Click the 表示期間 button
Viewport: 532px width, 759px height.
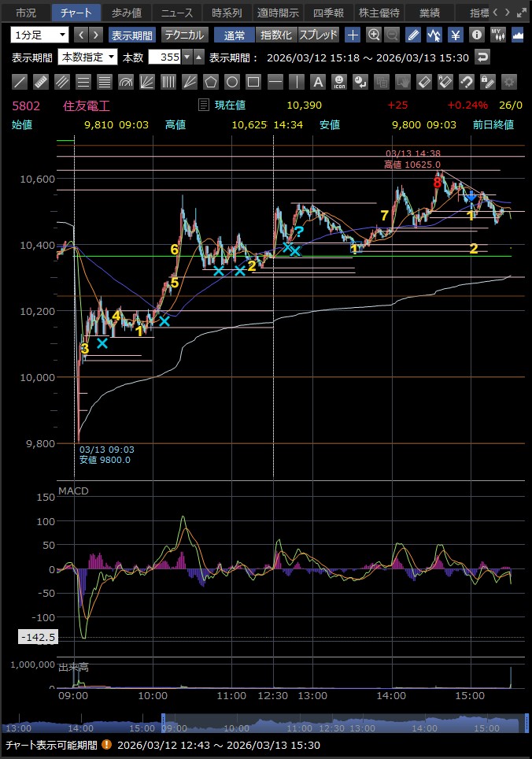tap(131, 35)
